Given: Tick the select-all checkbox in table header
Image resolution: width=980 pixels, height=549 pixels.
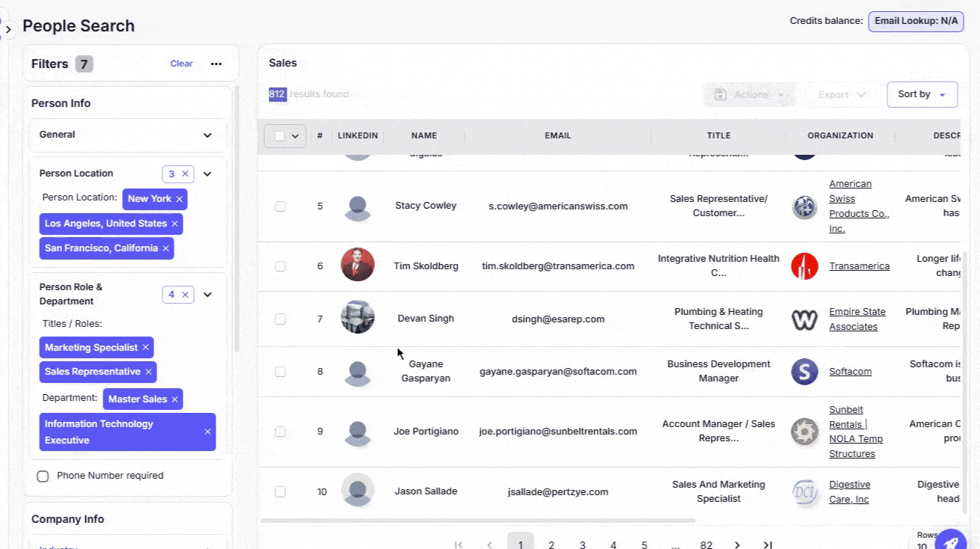Looking at the screenshot, I should pyautogui.click(x=280, y=136).
